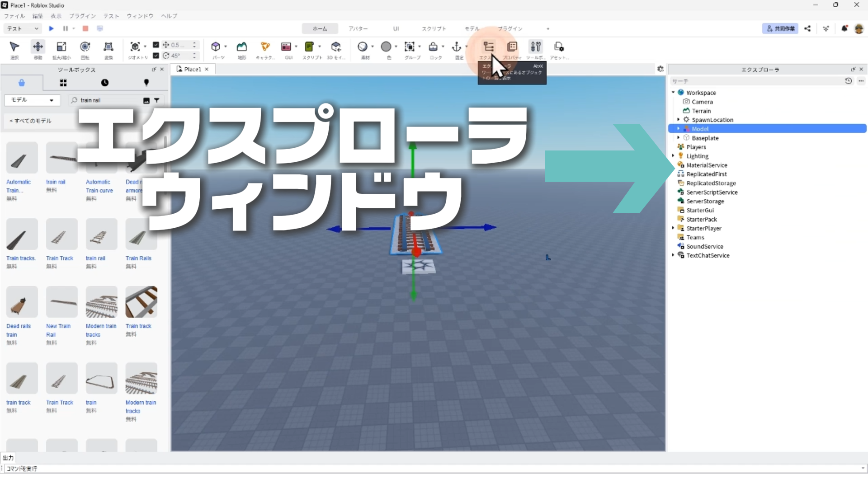
Task: Open the モデル category dropdown in Toolbox
Action: [x=32, y=100]
